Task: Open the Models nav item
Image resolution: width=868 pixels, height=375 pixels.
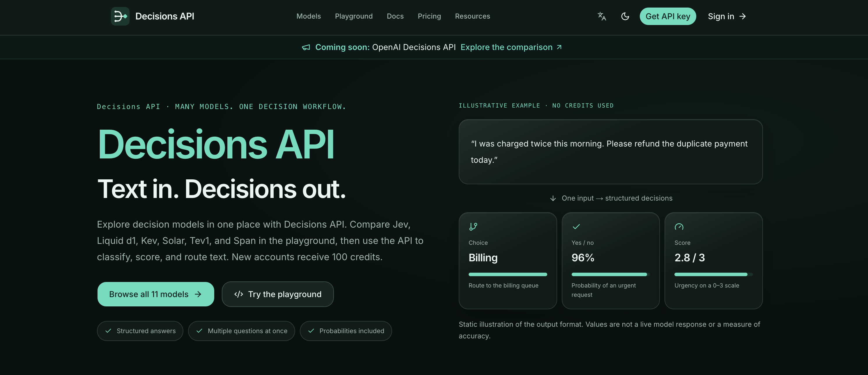Action: [308, 16]
